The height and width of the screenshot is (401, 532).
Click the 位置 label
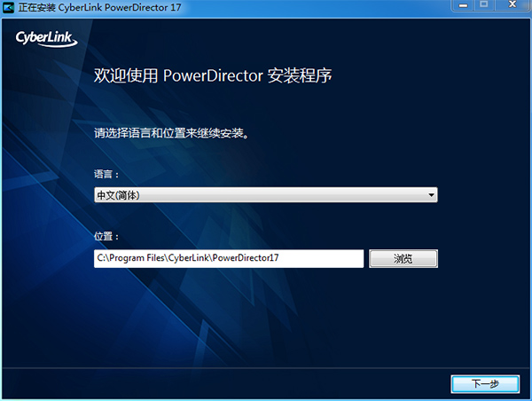(x=106, y=237)
